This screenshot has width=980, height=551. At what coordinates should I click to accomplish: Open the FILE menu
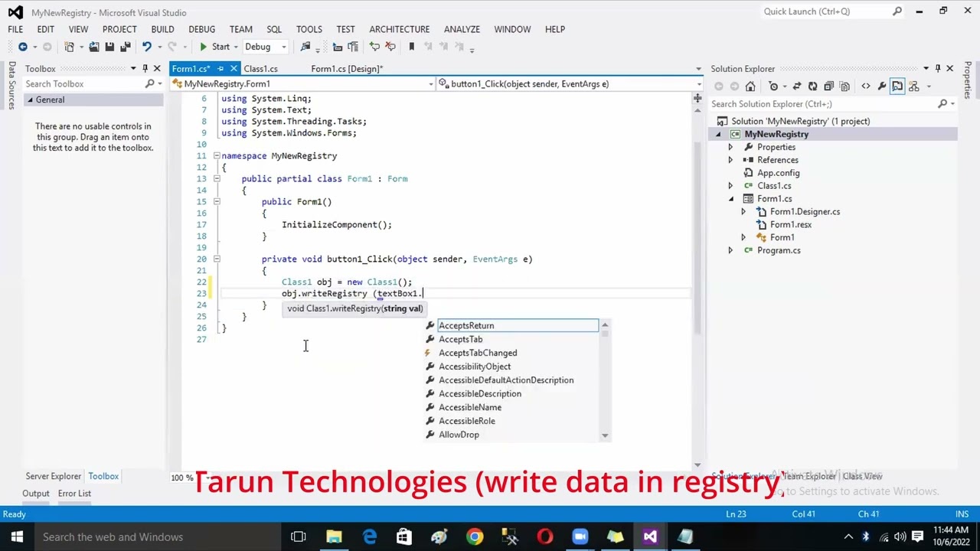[x=15, y=29]
